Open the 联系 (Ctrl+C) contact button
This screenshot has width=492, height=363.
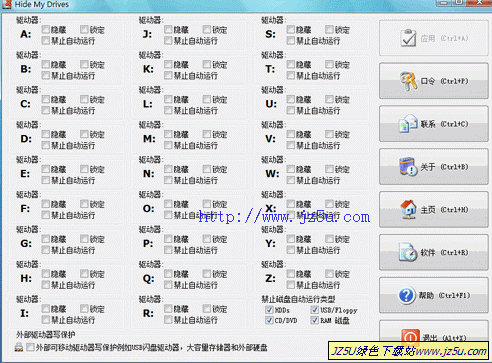point(434,124)
